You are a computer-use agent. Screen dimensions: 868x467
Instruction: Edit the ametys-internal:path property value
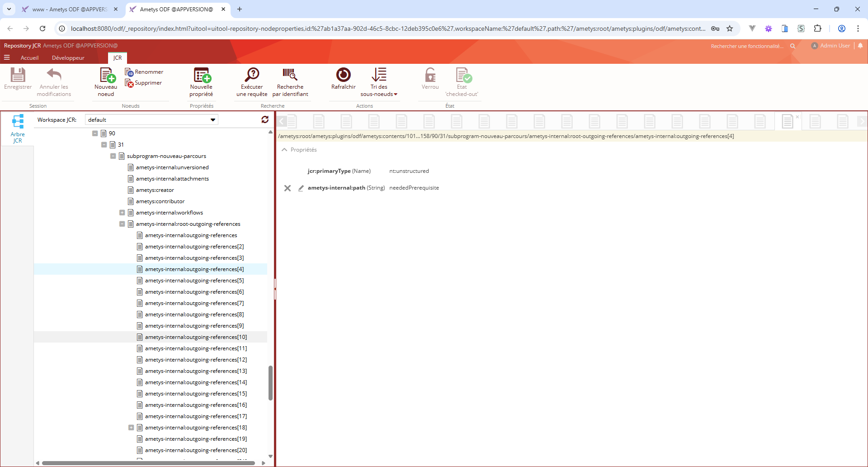click(301, 188)
